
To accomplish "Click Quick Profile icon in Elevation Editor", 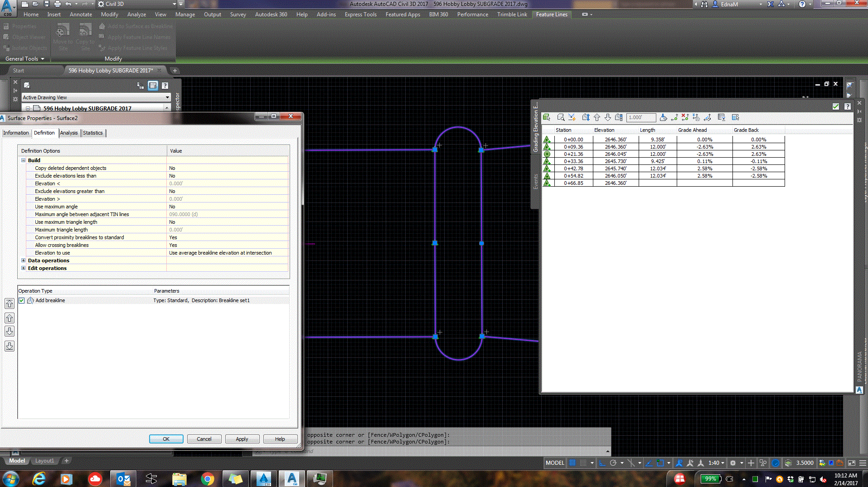I will point(572,117).
